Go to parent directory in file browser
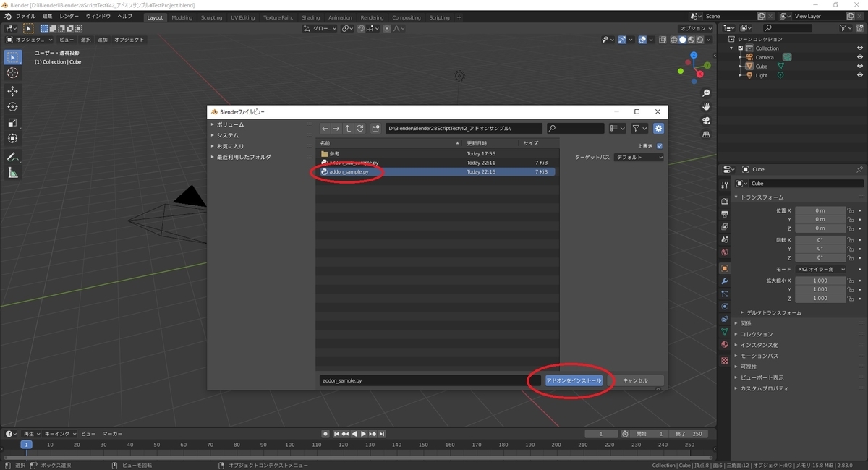Screen dimensions: 868x470 click(x=348, y=128)
